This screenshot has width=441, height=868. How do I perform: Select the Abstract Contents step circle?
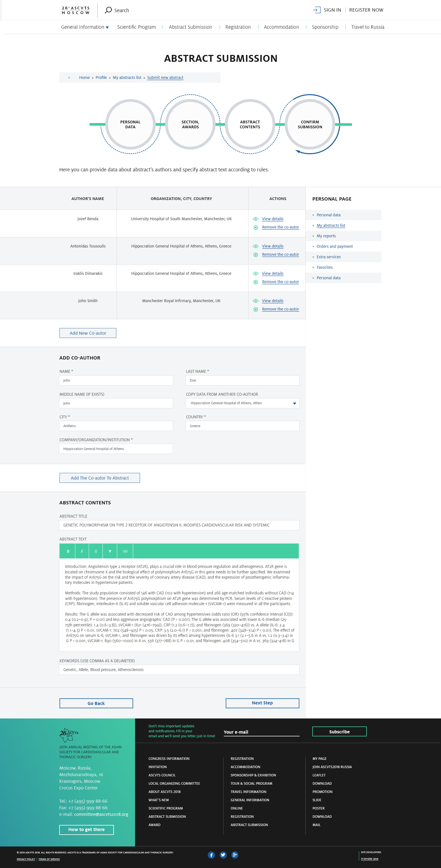tap(250, 124)
